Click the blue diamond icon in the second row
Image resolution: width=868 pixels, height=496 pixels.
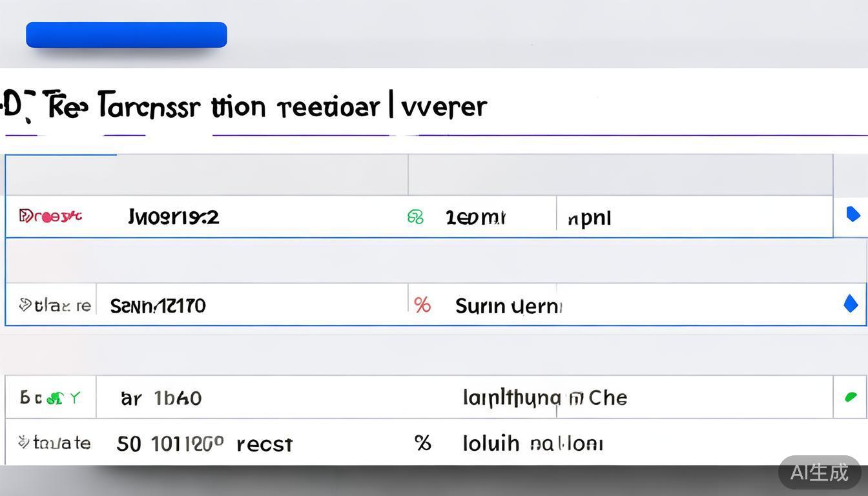(851, 304)
